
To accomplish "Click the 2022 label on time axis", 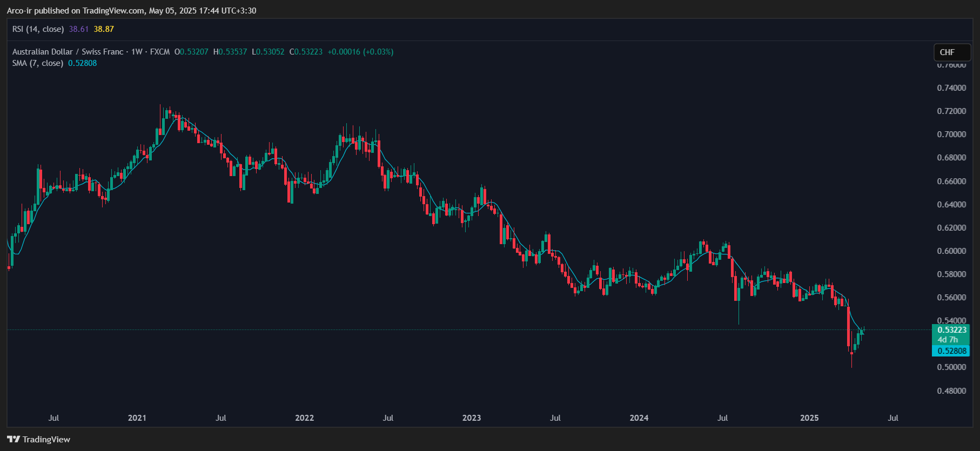I will coord(305,418).
